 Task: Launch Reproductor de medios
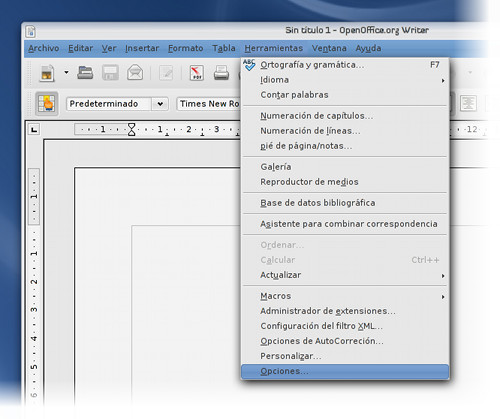coord(345,182)
